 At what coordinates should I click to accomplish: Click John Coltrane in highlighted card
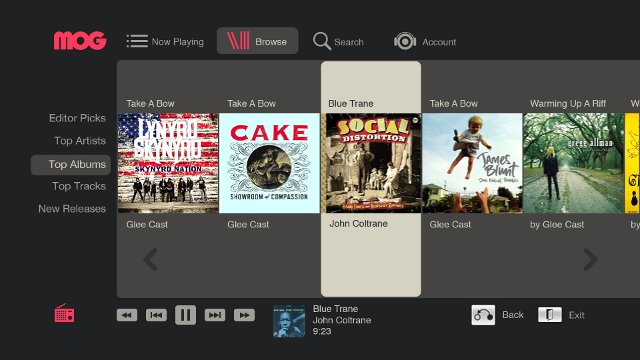coord(359,224)
